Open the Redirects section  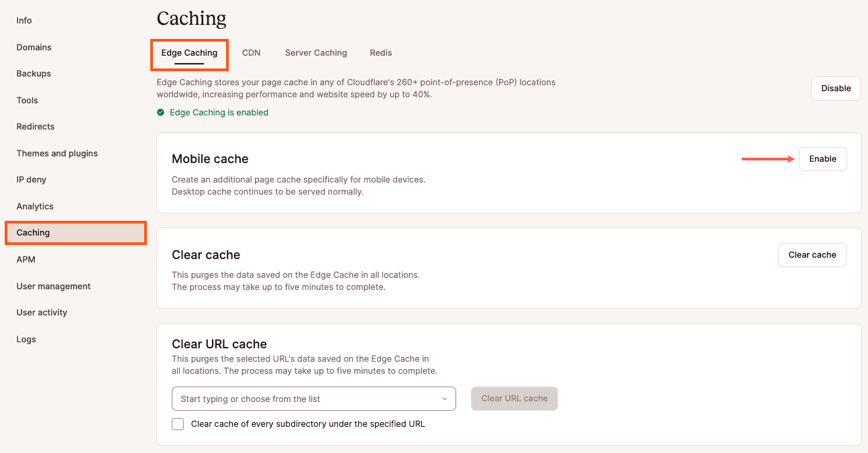[35, 126]
